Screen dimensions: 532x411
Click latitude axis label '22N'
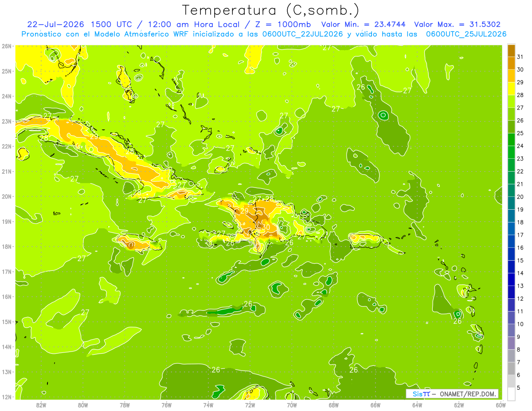(x=6, y=146)
